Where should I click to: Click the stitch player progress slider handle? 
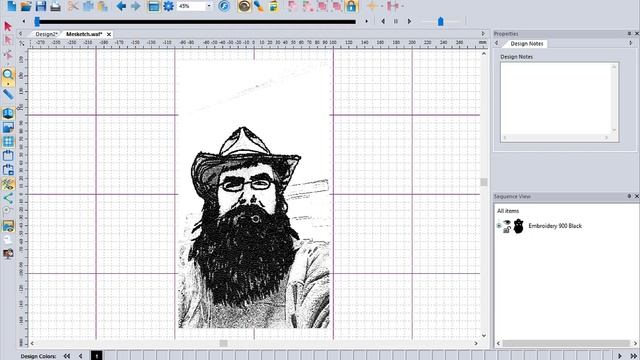(x=37, y=21)
